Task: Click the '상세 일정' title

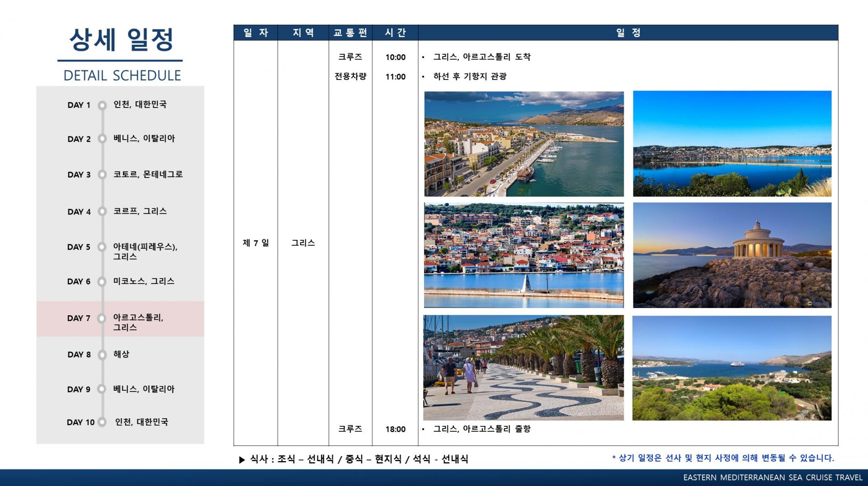Action: click(121, 40)
